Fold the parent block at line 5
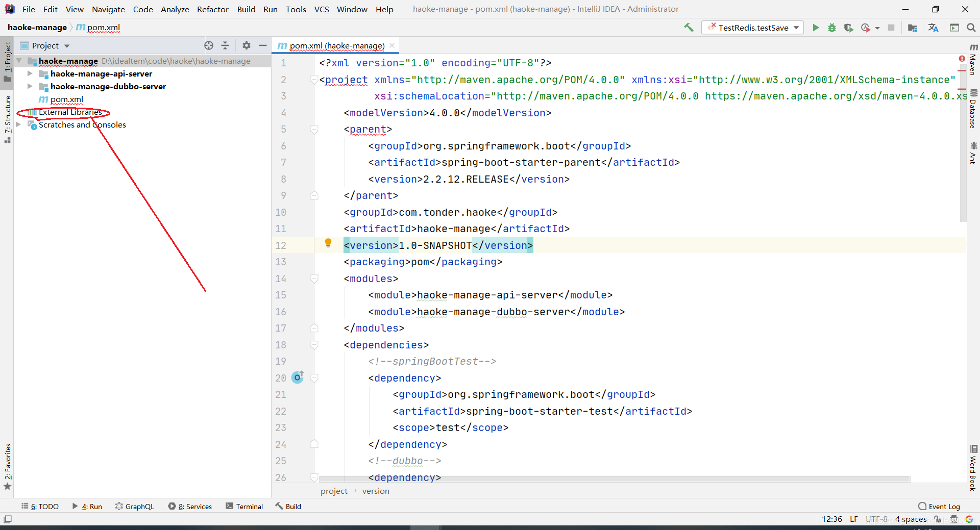 [314, 130]
